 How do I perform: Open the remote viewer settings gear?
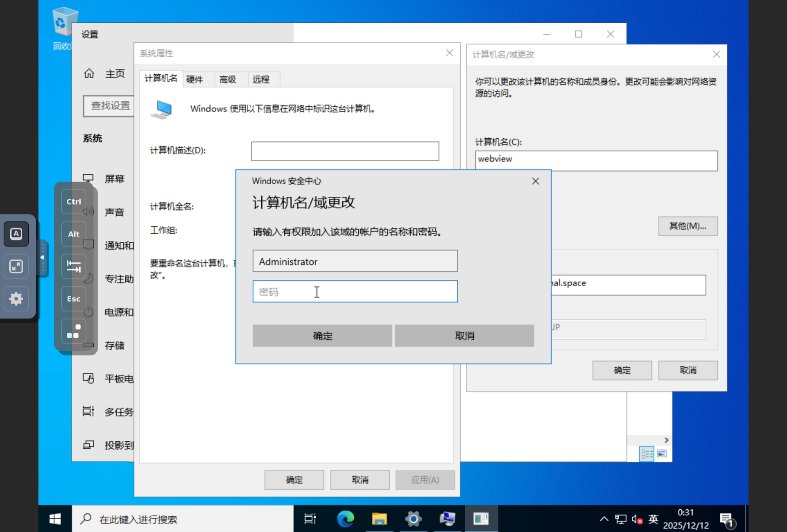[x=16, y=299]
